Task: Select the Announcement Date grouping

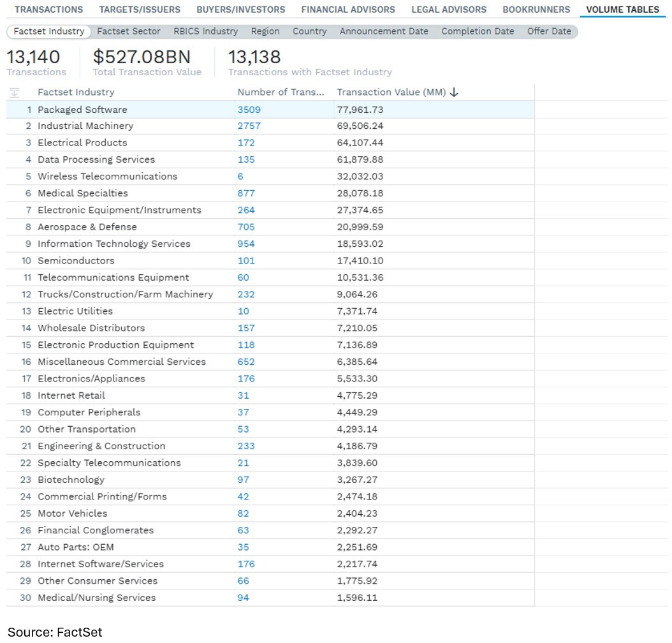Action: (384, 31)
